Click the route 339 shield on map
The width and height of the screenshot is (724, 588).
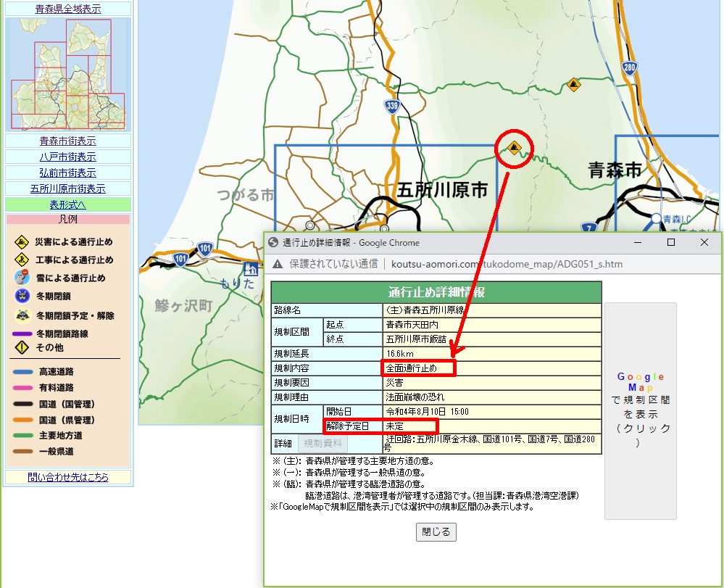click(x=392, y=107)
